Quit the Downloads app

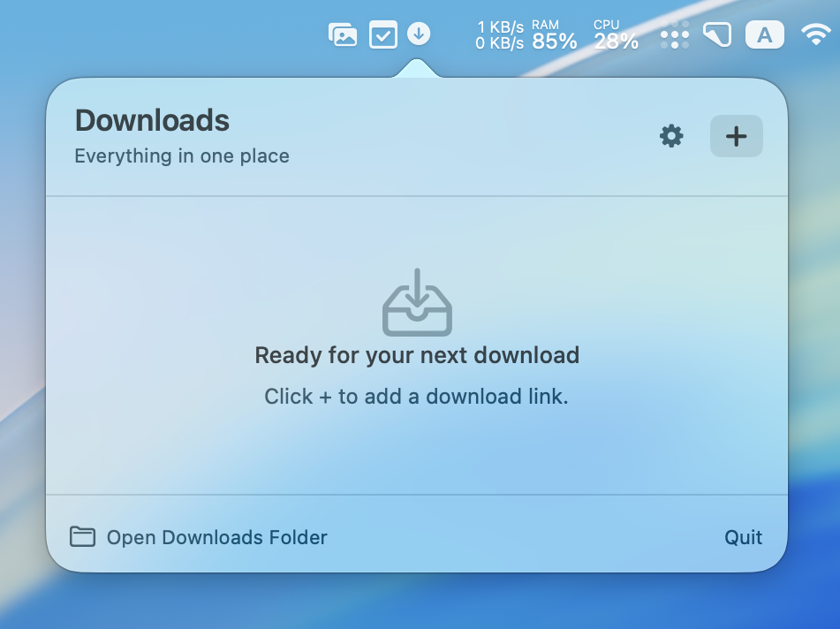743,537
